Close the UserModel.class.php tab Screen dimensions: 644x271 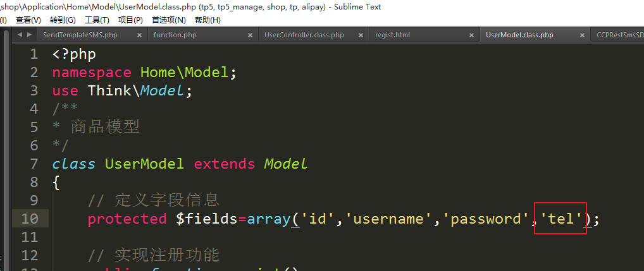(x=582, y=35)
